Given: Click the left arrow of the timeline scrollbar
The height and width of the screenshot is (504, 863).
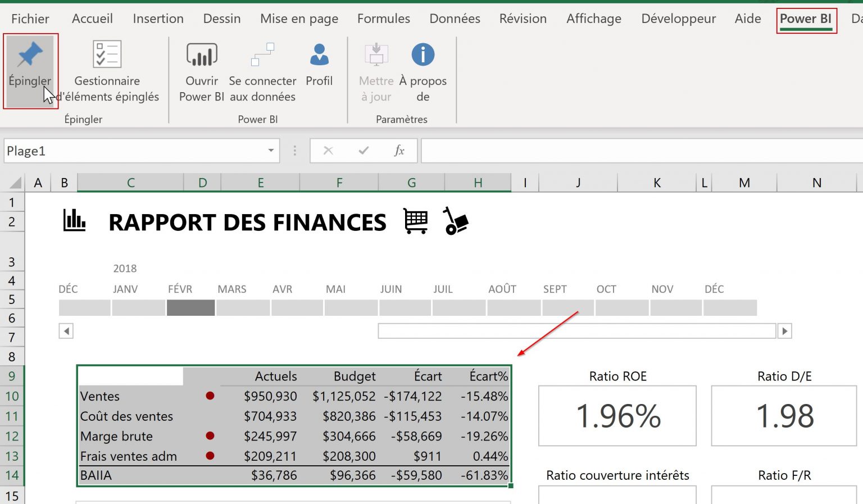Looking at the screenshot, I should pos(66,331).
